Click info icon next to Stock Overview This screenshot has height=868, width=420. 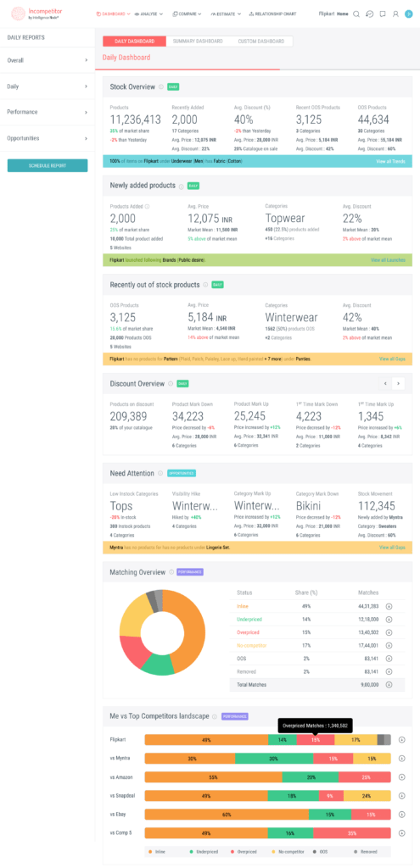[x=161, y=87]
